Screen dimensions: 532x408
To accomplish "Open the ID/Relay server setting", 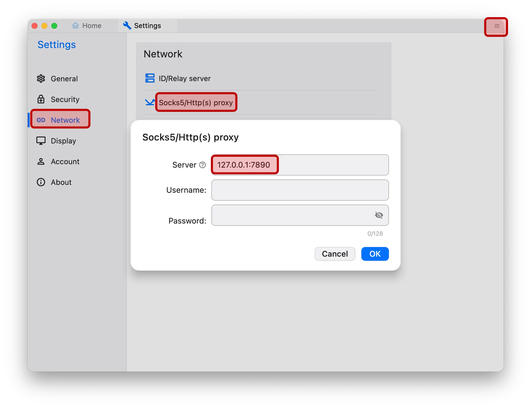I will coord(184,78).
